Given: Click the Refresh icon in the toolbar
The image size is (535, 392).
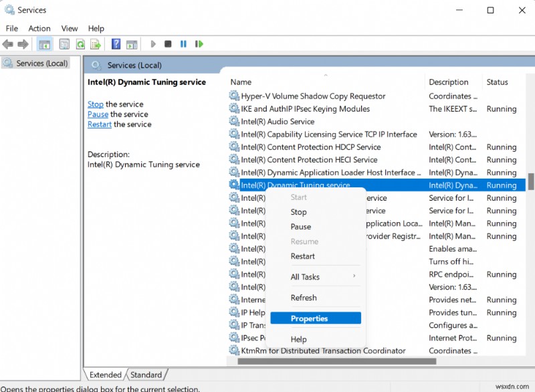Looking at the screenshot, I should pyautogui.click(x=81, y=44).
